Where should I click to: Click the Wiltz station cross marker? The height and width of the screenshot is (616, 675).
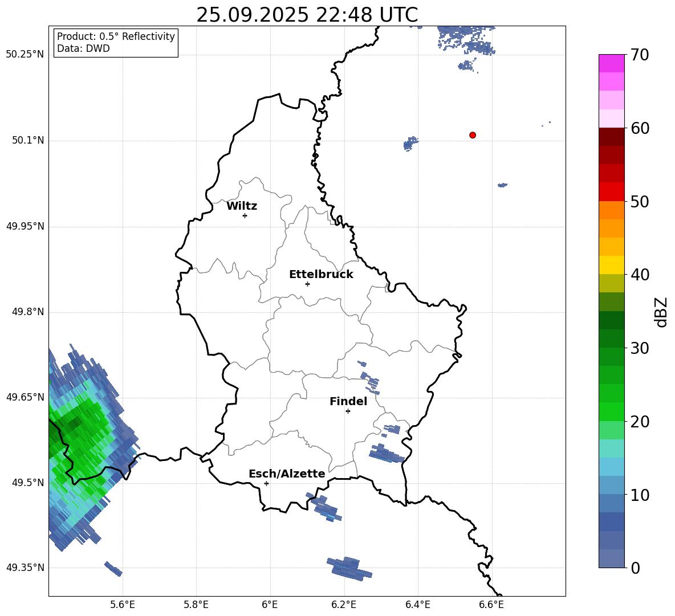[x=245, y=215]
